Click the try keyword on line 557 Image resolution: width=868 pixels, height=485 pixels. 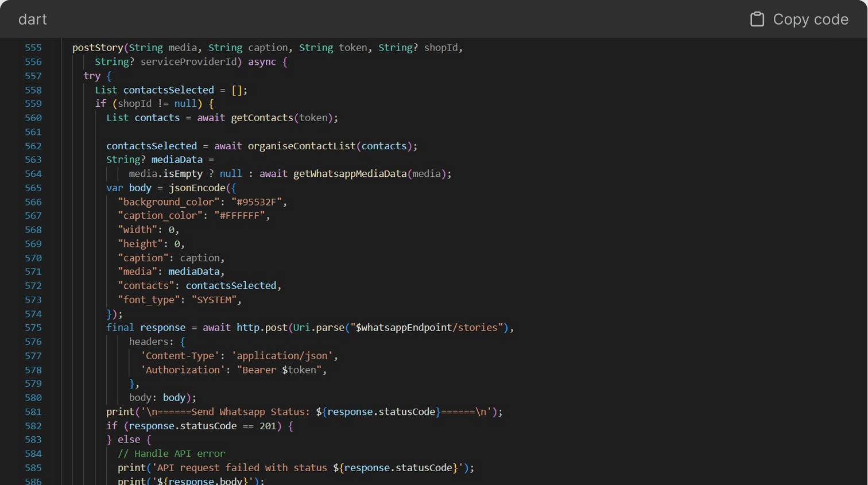[92, 76]
